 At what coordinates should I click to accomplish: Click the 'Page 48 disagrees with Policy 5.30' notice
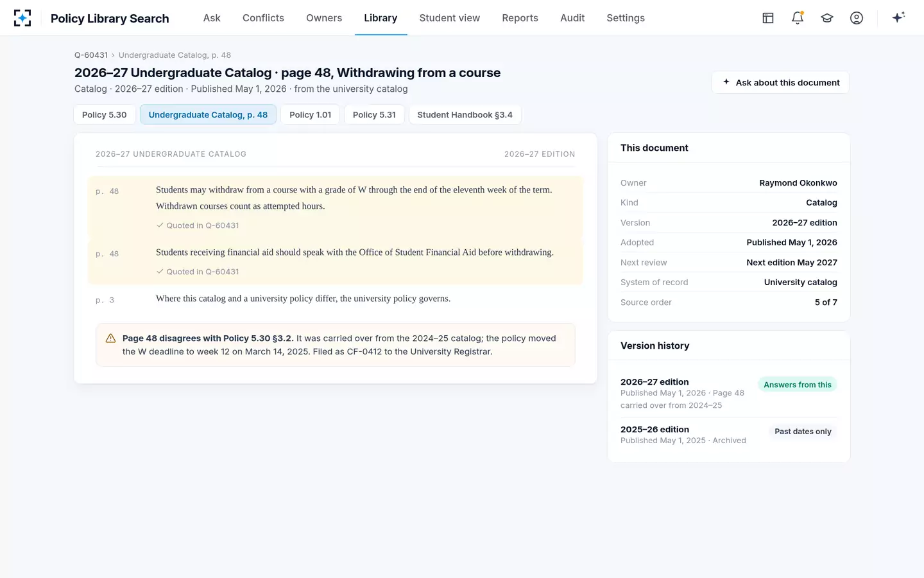click(x=335, y=345)
